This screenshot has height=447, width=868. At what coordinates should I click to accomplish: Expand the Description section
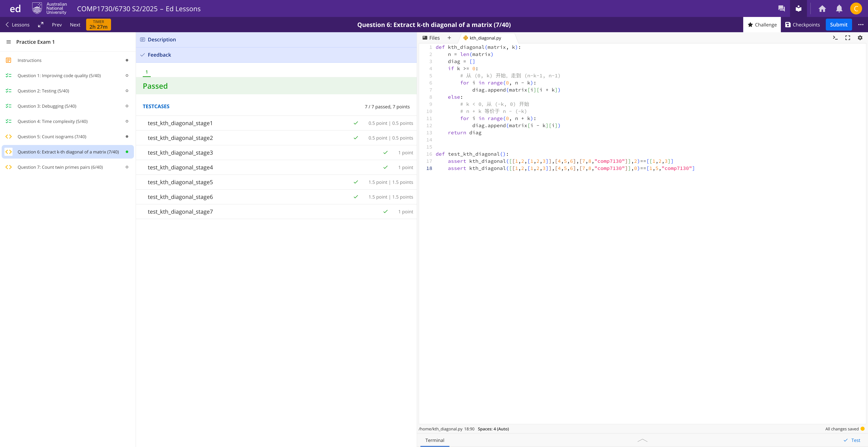tap(276, 40)
